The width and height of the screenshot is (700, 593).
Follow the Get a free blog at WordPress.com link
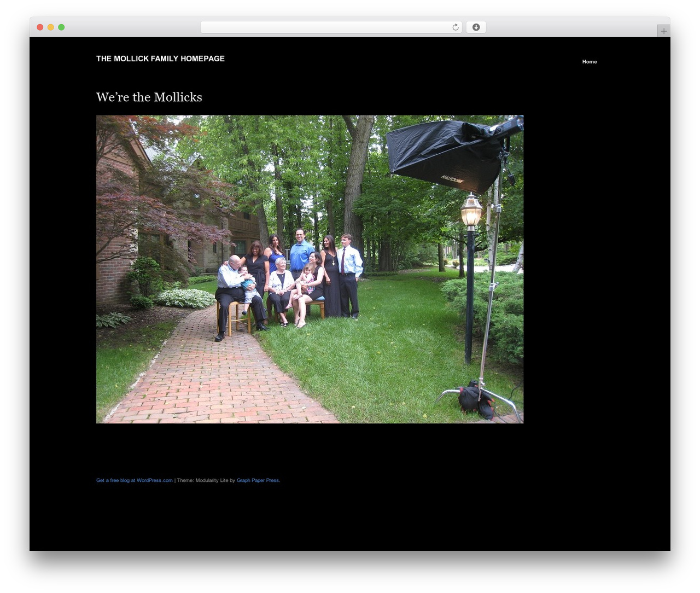(x=135, y=480)
